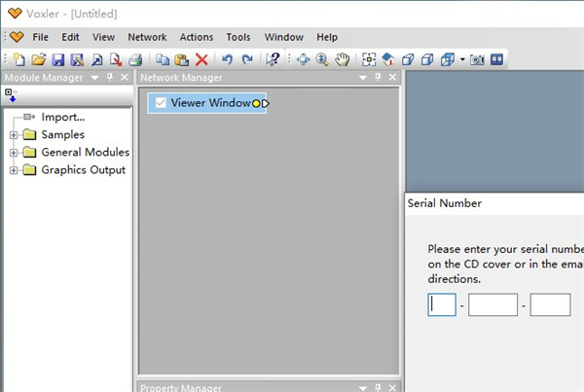Click the Paste clipboard icon

point(182,59)
